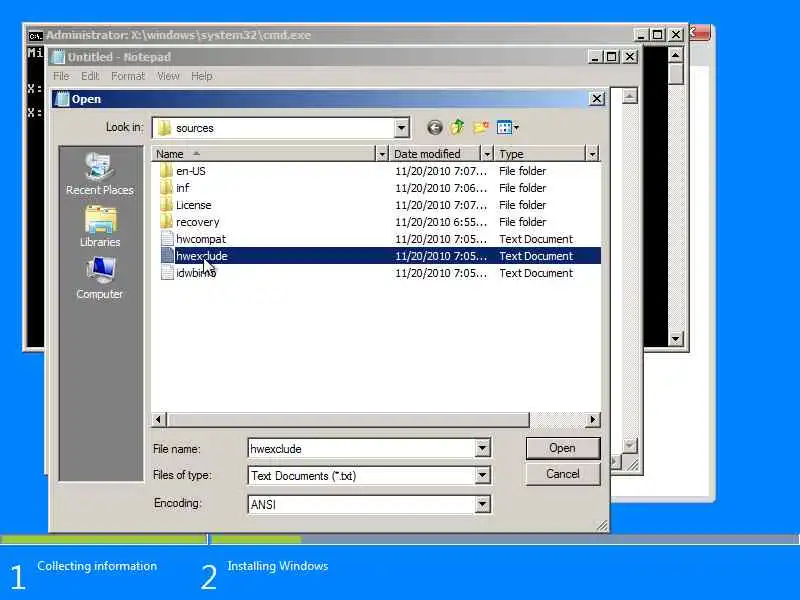
Task: Open the Notepad Format menu
Action: tap(128, 76)
